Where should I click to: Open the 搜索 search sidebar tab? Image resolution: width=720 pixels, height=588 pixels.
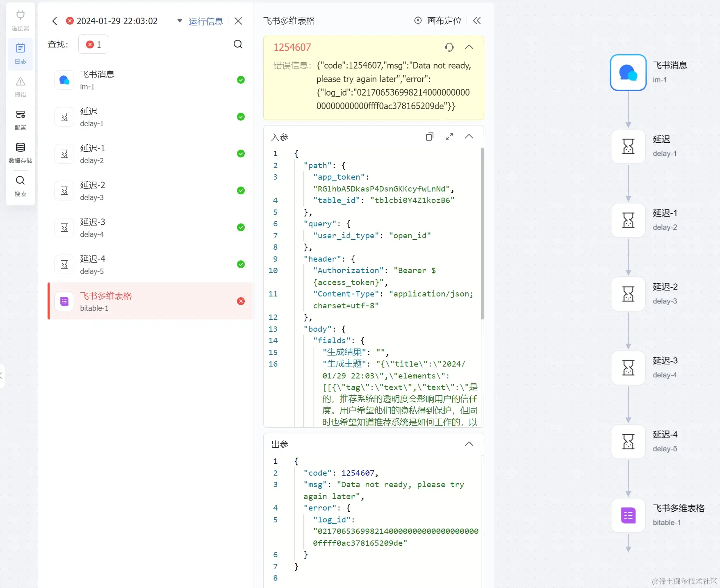point(21,186)
